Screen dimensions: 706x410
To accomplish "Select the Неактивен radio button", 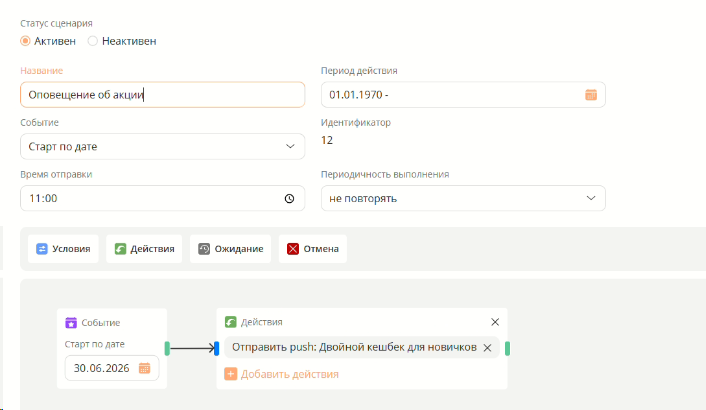I will coord(92,41).
